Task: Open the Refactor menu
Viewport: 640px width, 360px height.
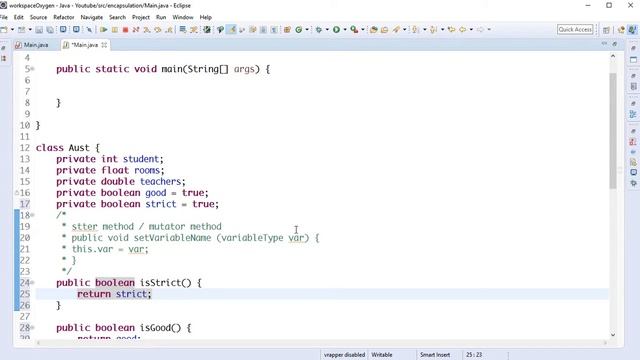Action: pos(64,17)
